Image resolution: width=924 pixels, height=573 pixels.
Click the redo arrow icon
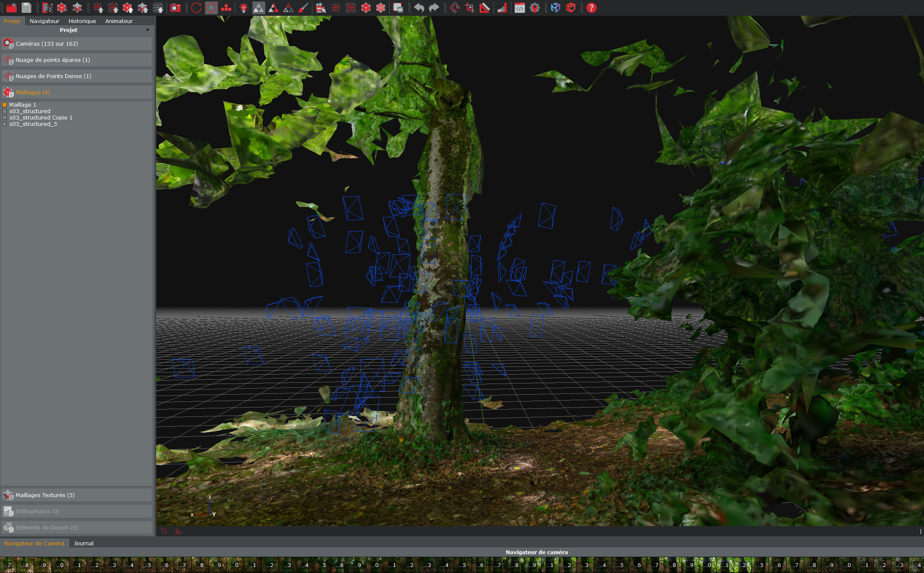point(434,8)
